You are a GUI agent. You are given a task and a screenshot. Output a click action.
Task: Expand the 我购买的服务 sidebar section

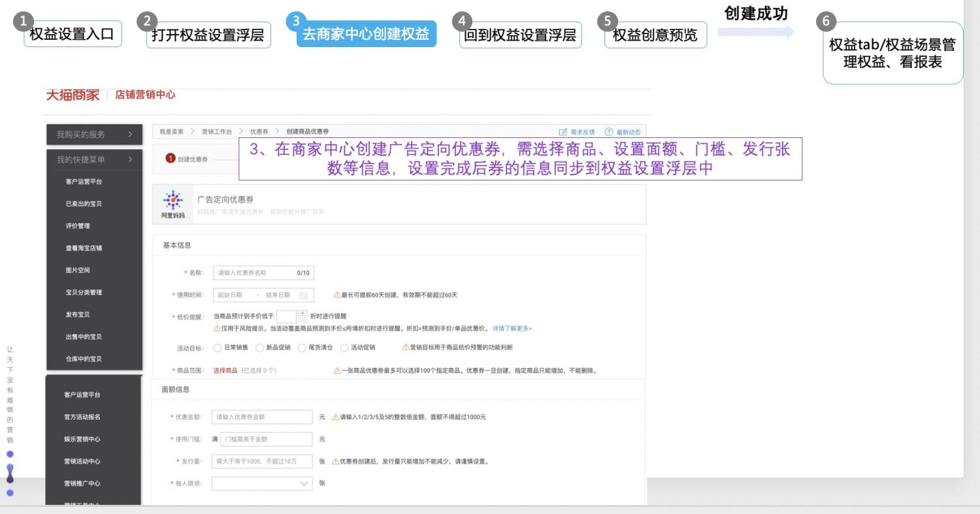[93, 134]
